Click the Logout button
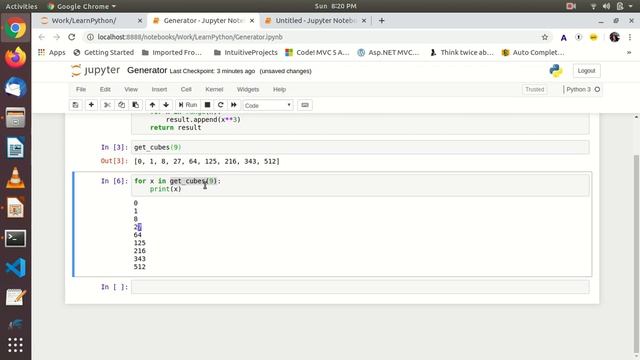 coord(587,71)
